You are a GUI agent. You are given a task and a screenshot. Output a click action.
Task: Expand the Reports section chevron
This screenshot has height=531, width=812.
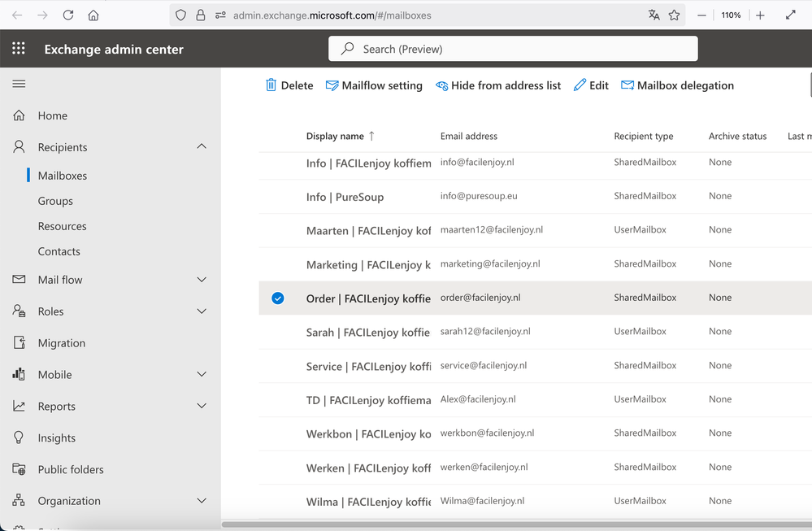(x=202, y=406)
